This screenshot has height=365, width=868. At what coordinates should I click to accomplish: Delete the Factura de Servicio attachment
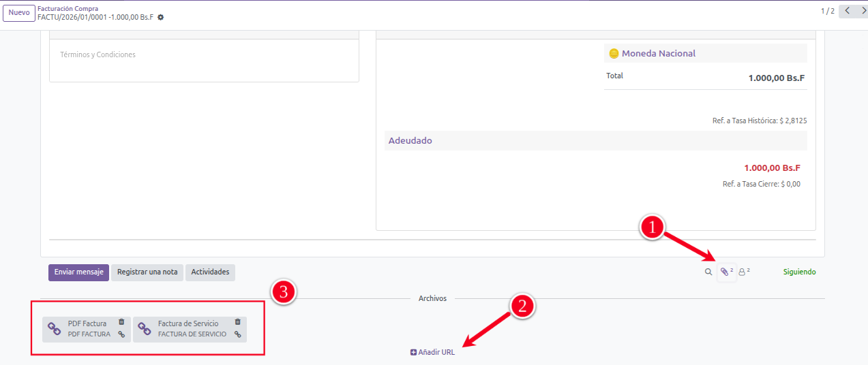(x=237, y=322)
